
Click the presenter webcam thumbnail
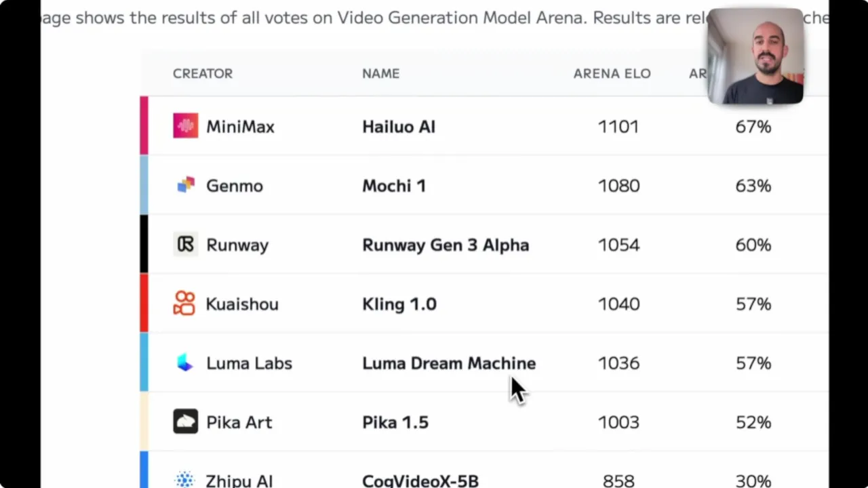click(755, 57)
